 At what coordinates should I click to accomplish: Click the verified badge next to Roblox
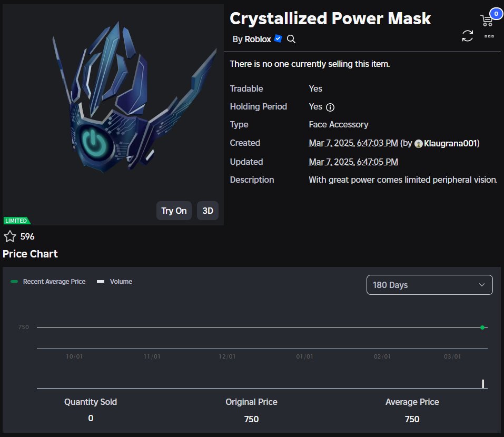pos(278,39)
